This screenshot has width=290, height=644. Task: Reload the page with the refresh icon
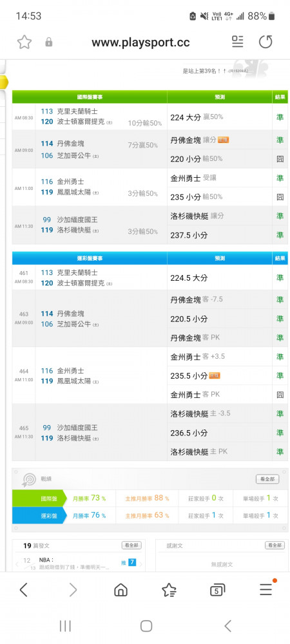266,41
